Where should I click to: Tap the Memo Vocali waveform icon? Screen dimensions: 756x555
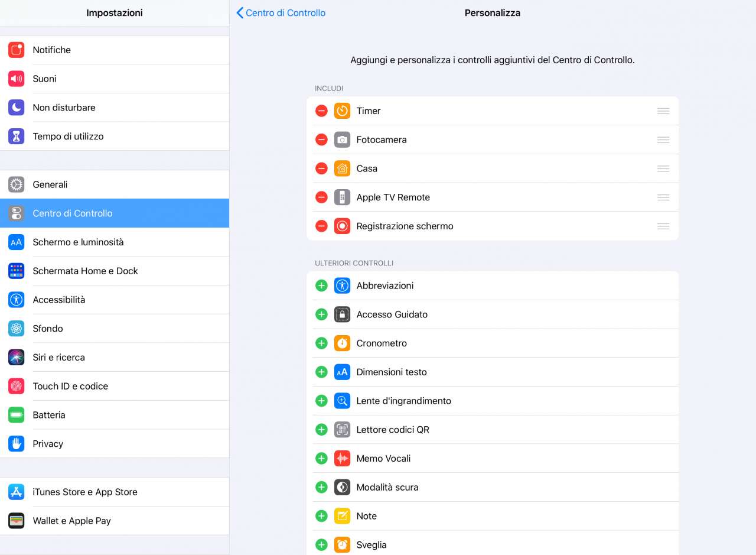[342, 459]
